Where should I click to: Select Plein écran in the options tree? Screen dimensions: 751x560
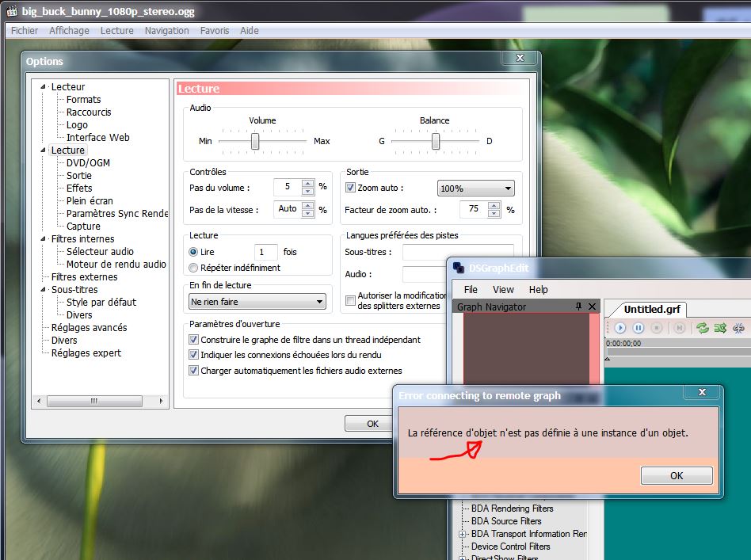tap(90, 200)
